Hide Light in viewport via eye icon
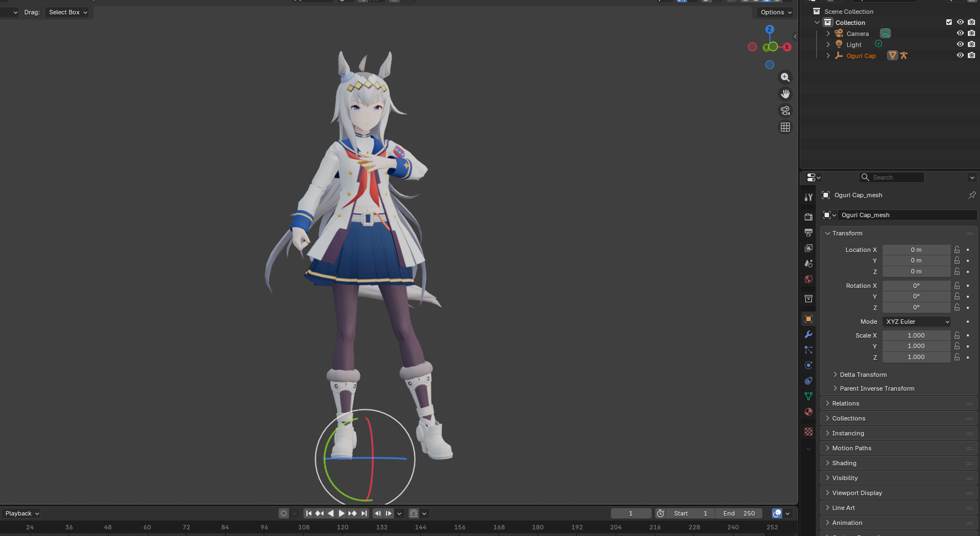Image resolution: width=980 pixels, height=536 pixels. point(960,44)
